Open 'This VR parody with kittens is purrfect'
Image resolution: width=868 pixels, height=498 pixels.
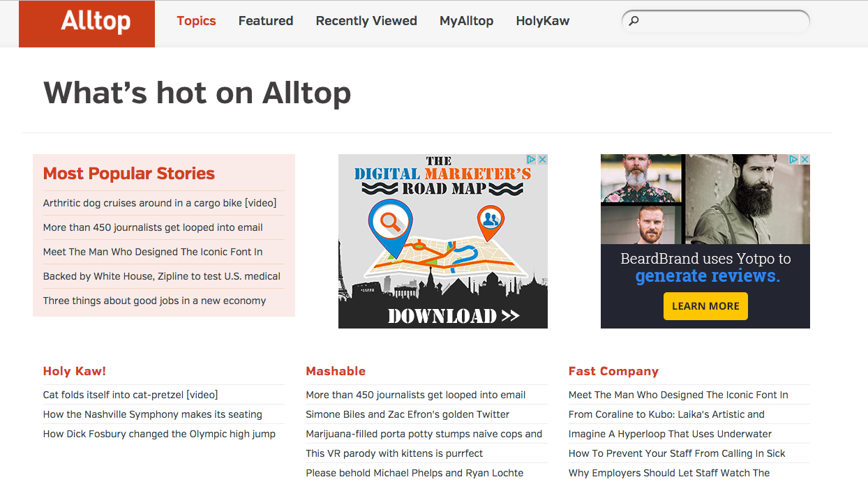394,453
